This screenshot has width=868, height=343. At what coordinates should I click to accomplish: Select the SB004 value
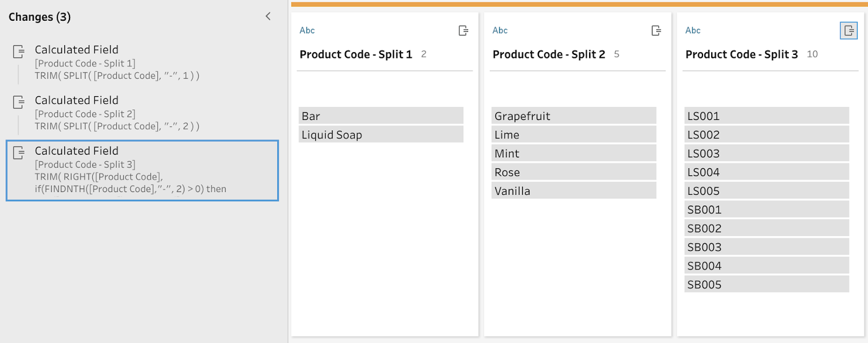click(767, 265)
